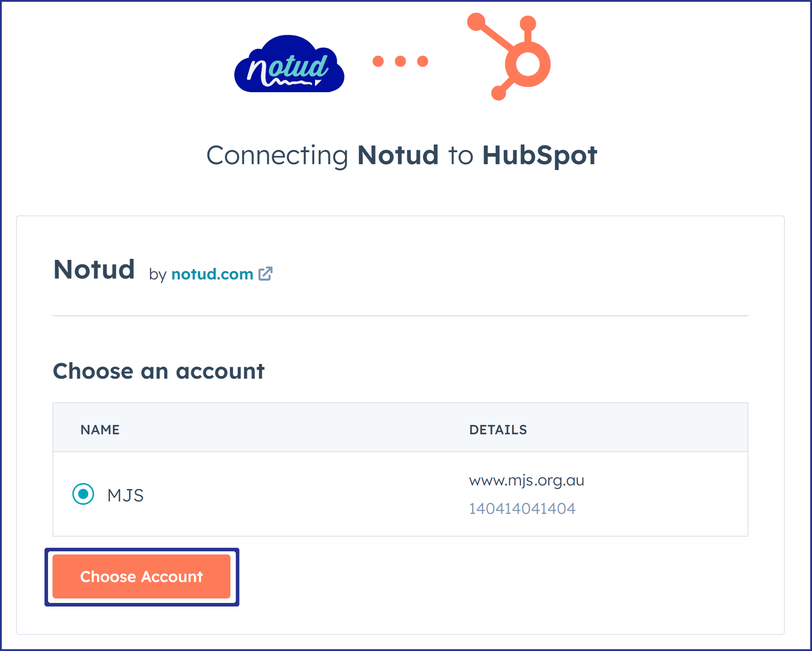The image size is (812, 651).
Task: Click the DETAILS column header
Action: pos(498,429)
